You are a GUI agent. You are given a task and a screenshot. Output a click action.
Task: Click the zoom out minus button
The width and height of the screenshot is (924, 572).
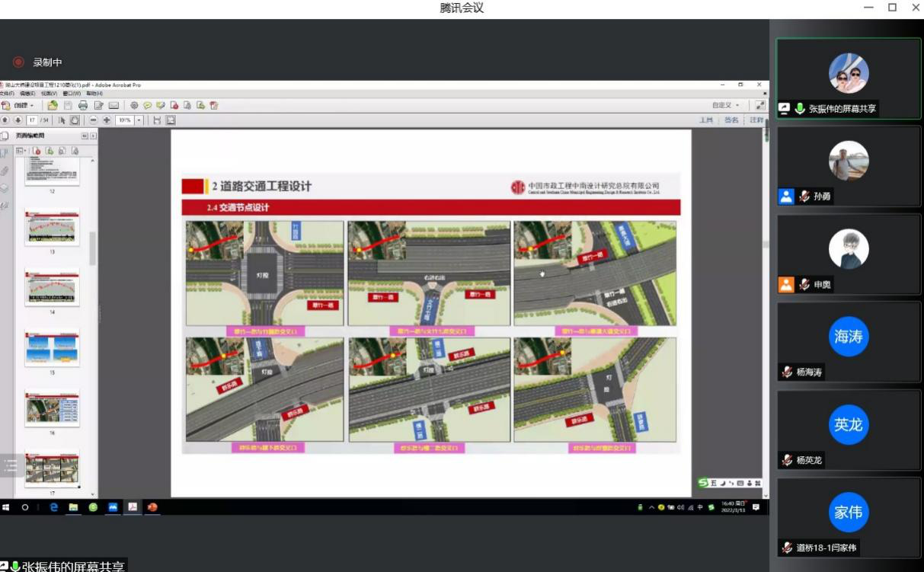94,120
